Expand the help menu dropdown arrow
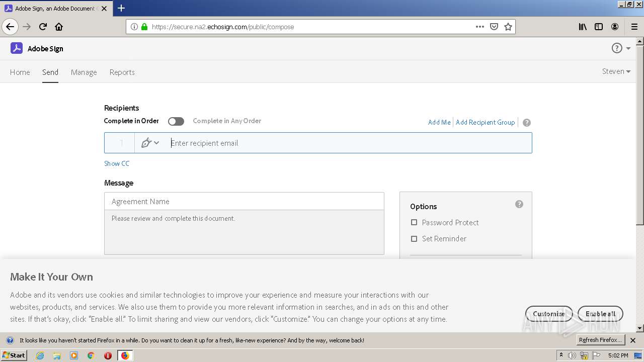 (x=628, y=49)
